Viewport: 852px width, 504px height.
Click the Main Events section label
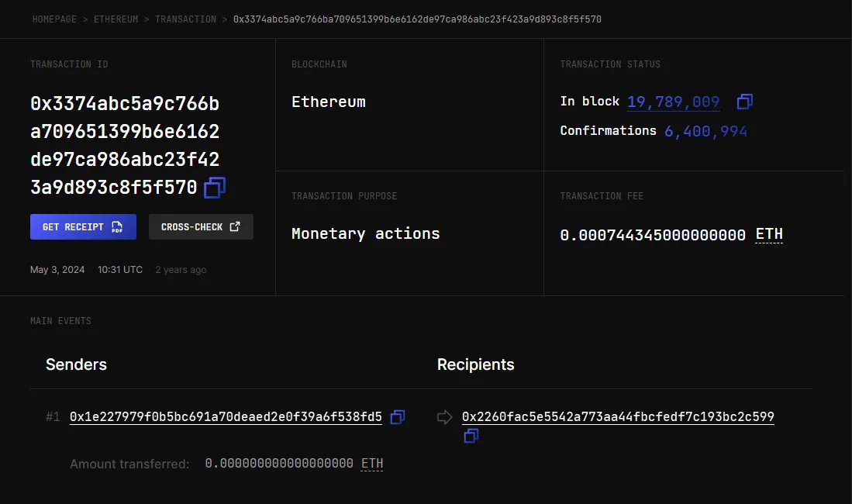[60, 321]
